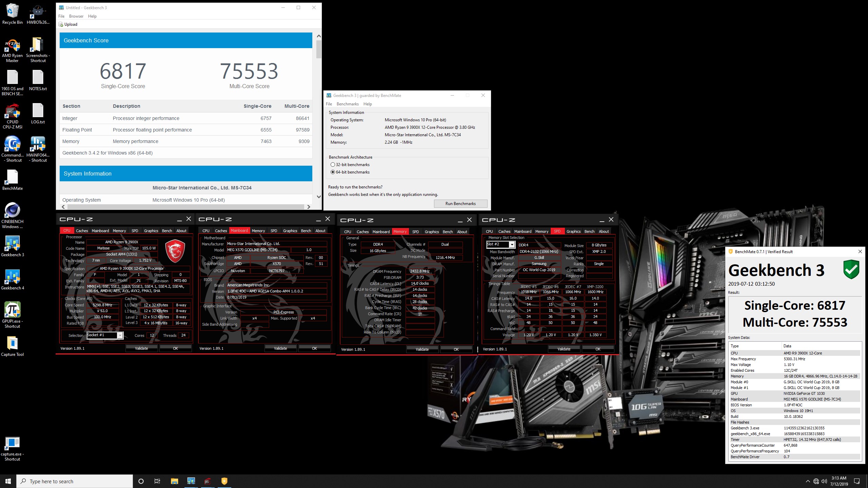Image resolution: width=868 pixels, height=488 pixels.
Task: Click the taskbar clock showing 3:13 AM
Action: [839, 481]
